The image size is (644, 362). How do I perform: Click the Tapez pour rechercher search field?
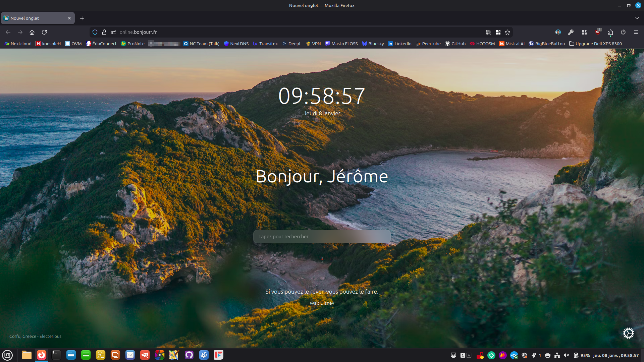pyautogui.click(x=322, y=237)
